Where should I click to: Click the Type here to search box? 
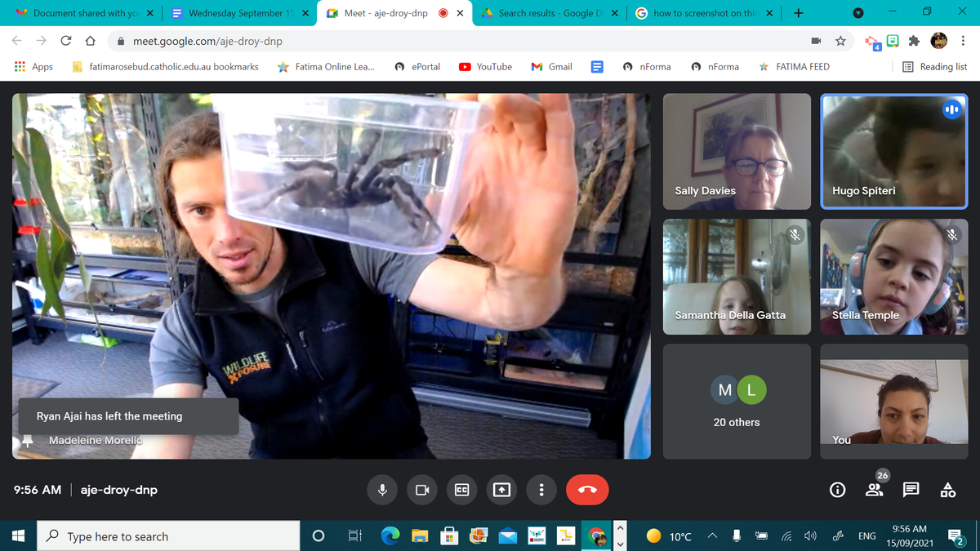(171, 536)
